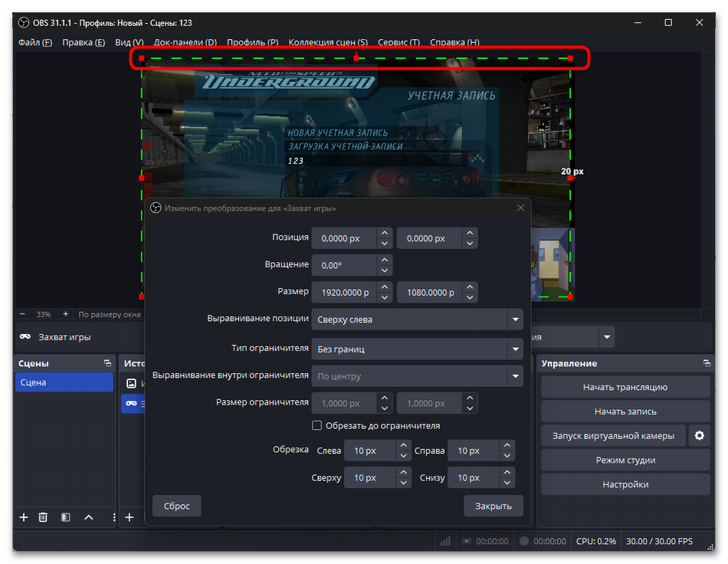Click the recording status dot in the status bar
This screenshot has width=728, height=564.
pyautogui.click(x=523, y=541)
